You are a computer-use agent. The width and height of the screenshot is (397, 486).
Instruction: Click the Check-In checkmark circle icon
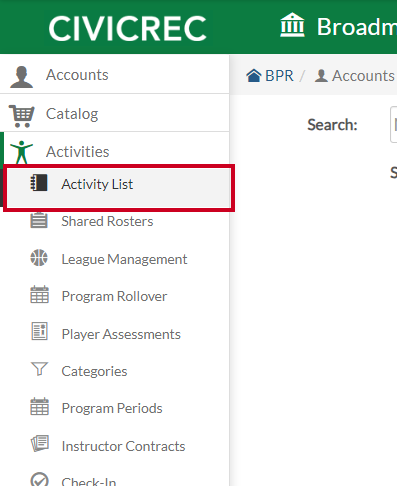(39, 479)
